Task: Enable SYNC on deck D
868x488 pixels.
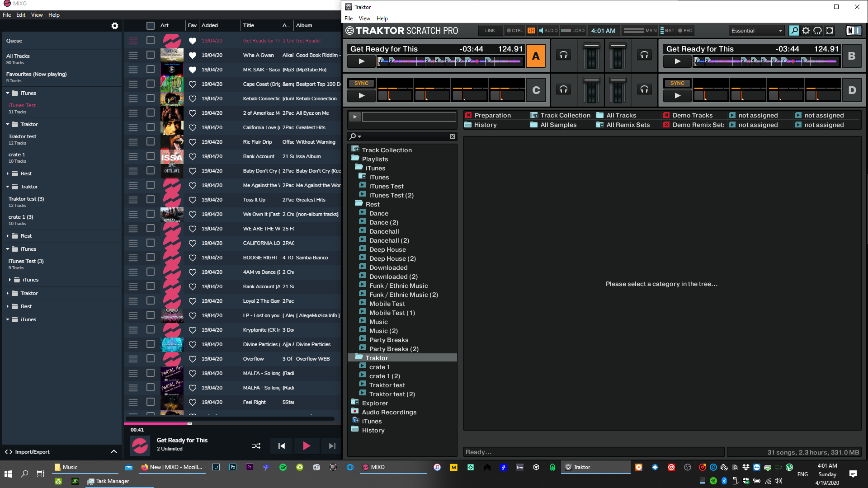Action: tap(677, 83)
